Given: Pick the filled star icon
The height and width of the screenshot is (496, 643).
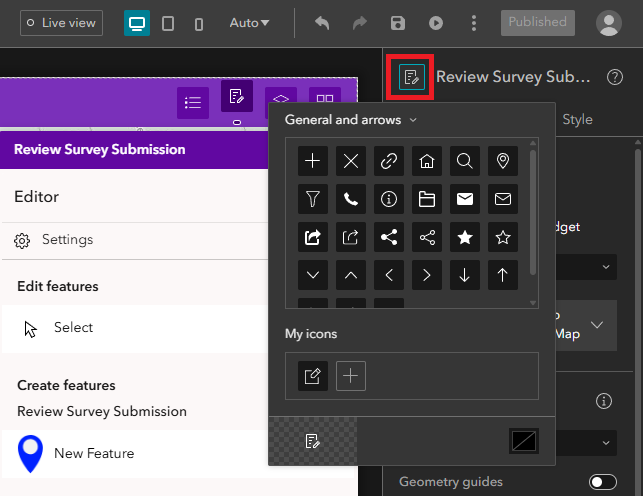Looking at the screenshot, I should click(x=465, y=237).
